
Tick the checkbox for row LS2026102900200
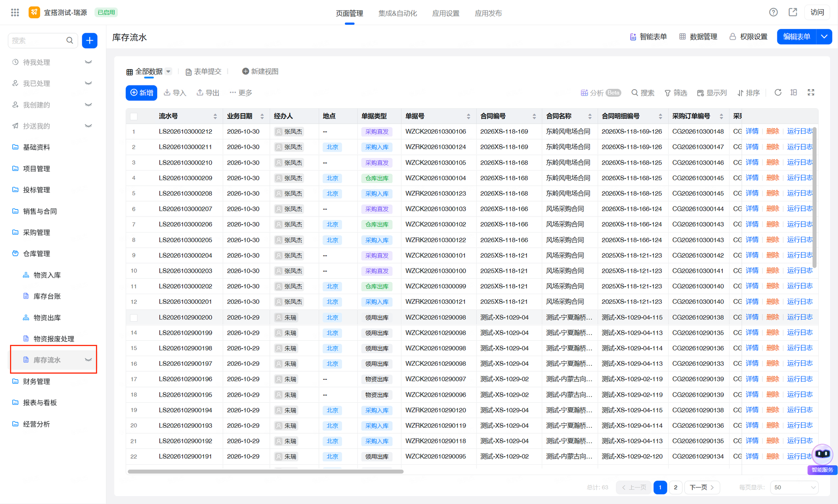point(134,318)
